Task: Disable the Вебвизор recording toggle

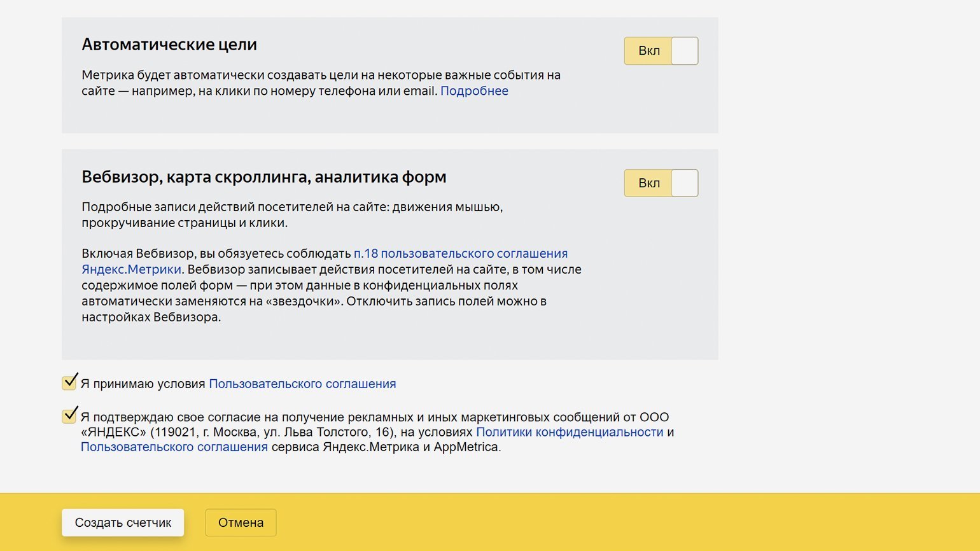Action: [x=661, y=183]
